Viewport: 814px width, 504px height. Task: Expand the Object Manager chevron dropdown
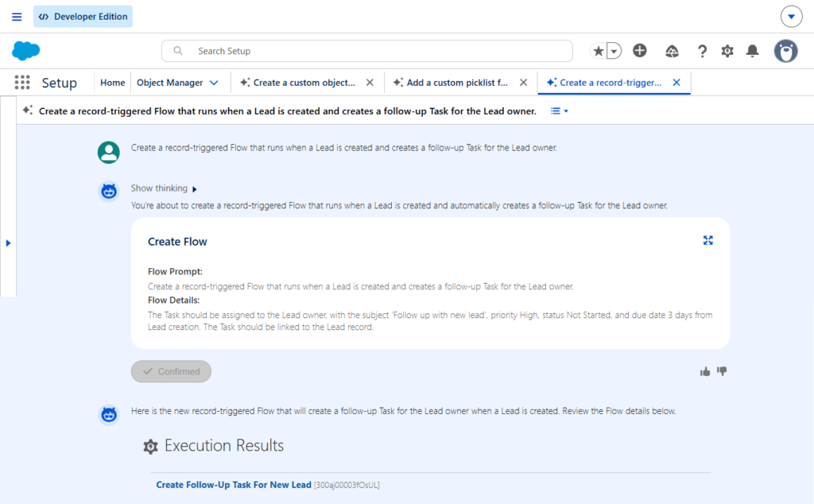(214, 83)
